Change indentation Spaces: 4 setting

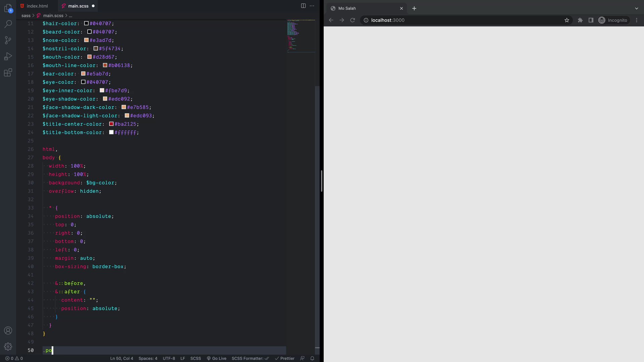point(148,358)
